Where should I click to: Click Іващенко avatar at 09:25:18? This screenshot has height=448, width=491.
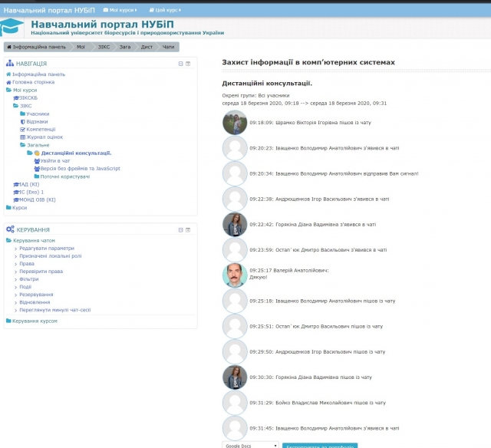tap(235, 301)
